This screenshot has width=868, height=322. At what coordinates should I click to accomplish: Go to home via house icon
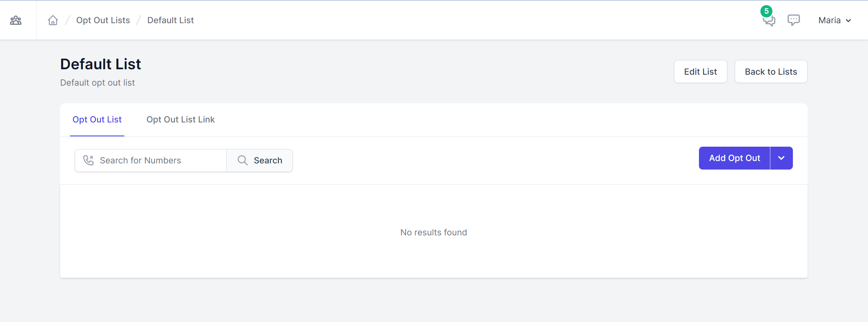coord(53,20)
